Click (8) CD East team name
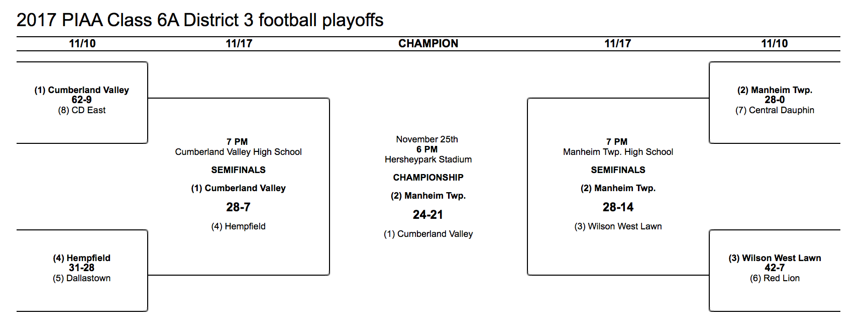The height and width of the screenshot is (333, 868). [81, 110]
